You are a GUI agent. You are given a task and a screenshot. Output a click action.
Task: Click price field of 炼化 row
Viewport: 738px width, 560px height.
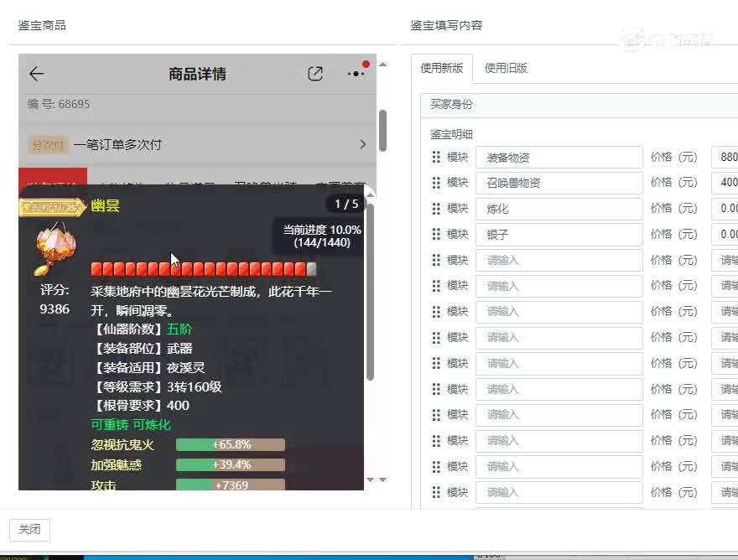pos(725,209)
